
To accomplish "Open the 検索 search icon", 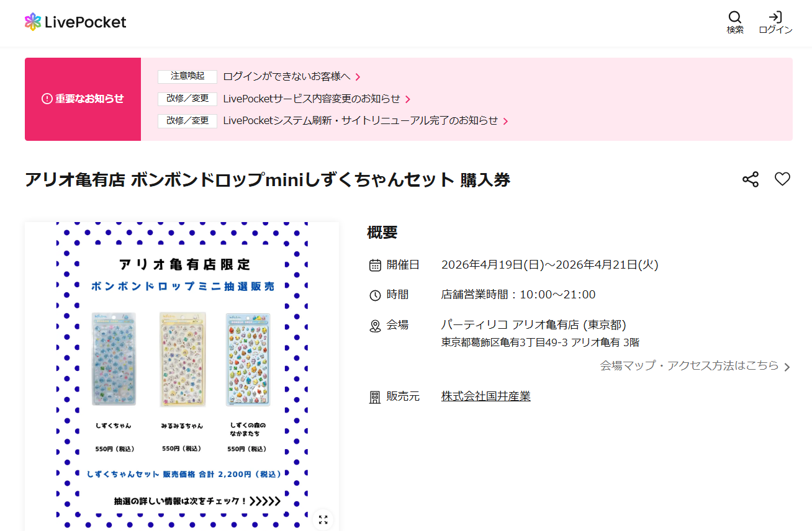I will 734,18.
